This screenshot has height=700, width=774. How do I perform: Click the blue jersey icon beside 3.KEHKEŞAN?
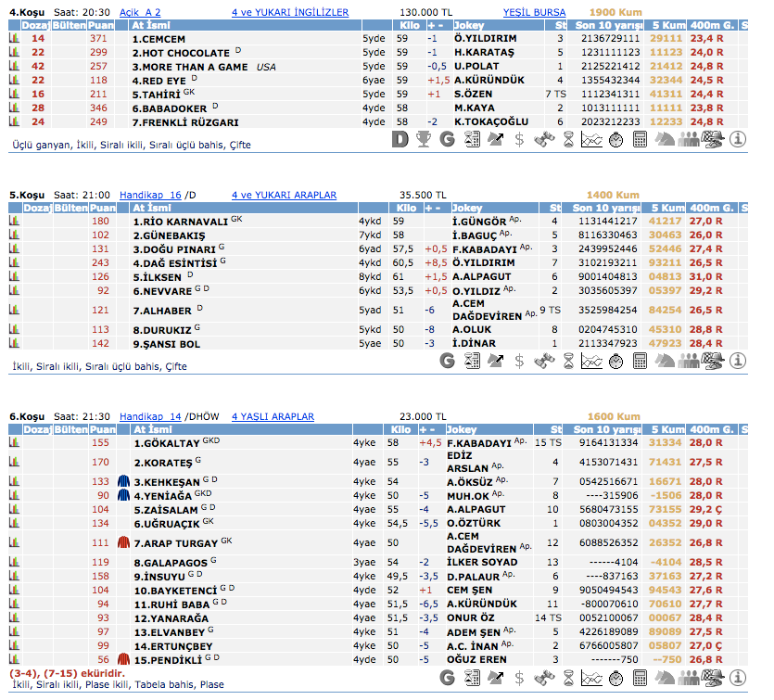point(123,482)
